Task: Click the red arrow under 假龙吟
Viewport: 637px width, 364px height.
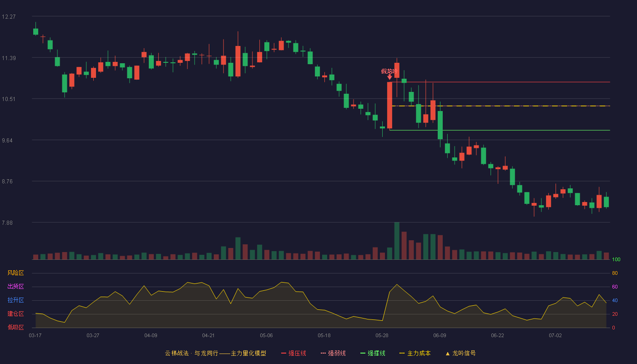Action: tap(389, 77)
